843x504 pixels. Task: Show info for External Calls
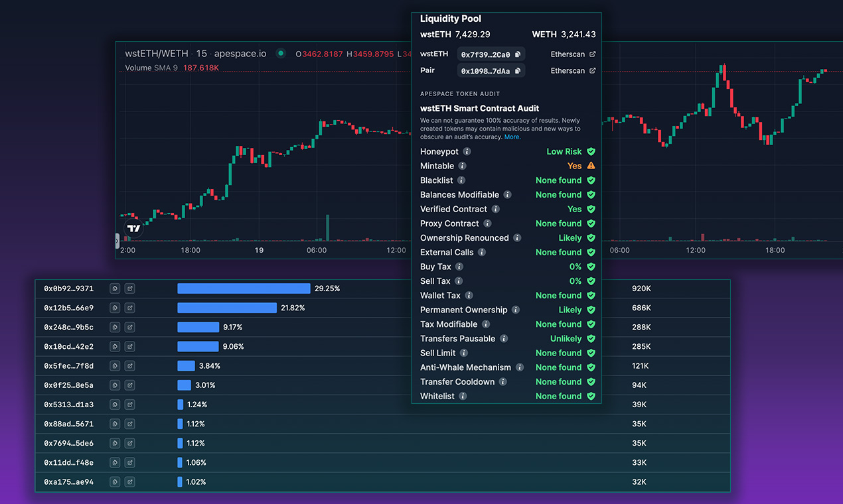(x=482, y=252)
